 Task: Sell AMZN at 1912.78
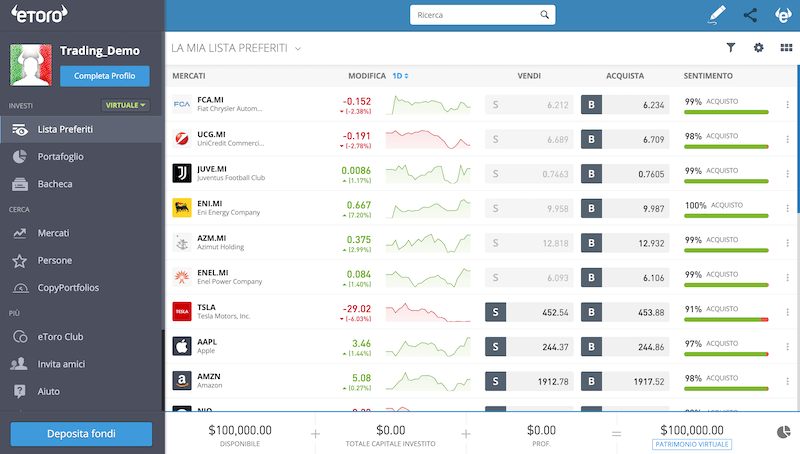point(529,382)
